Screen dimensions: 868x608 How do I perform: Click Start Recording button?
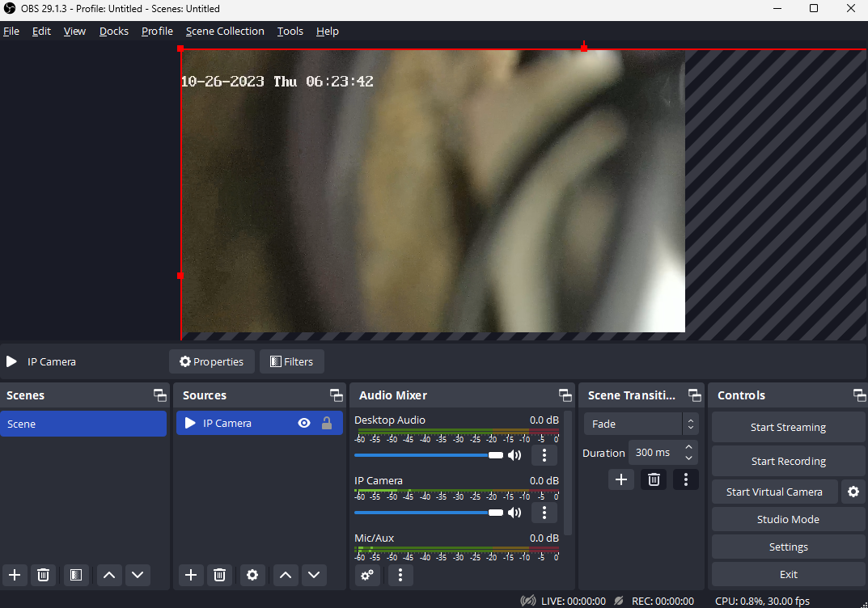point(788,462)
